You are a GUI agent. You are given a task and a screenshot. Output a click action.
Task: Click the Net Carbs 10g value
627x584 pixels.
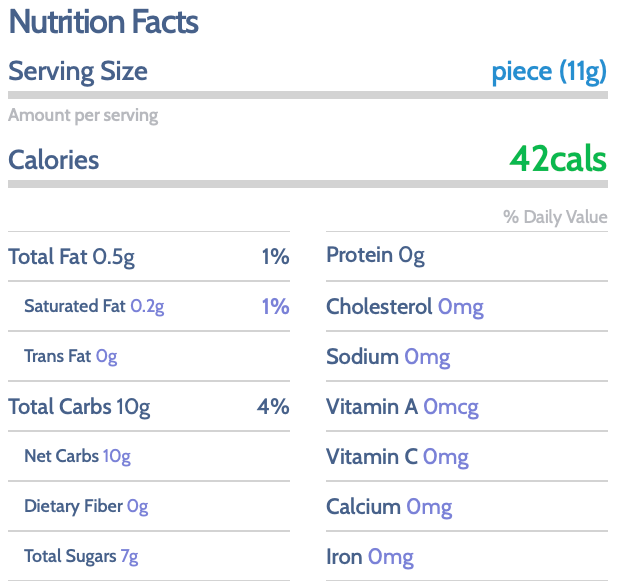pos(117,456)
